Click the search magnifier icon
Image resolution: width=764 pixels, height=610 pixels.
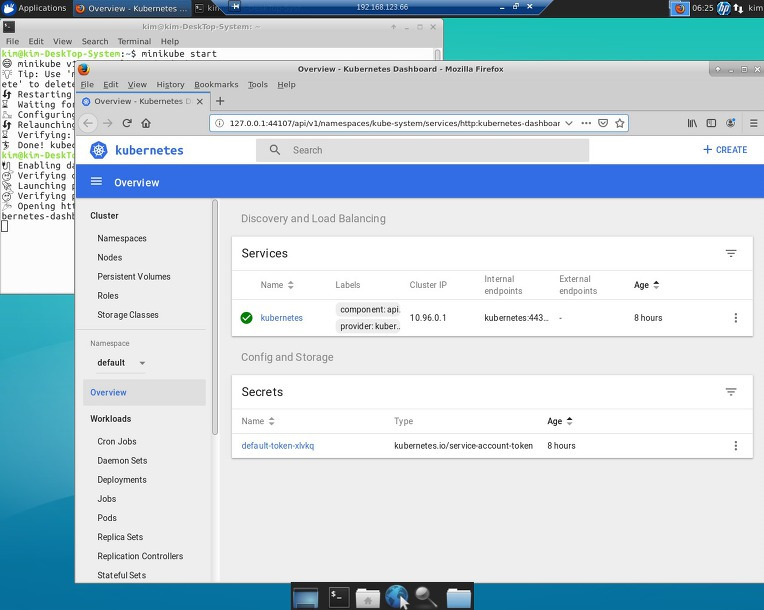tap(275, 150)
